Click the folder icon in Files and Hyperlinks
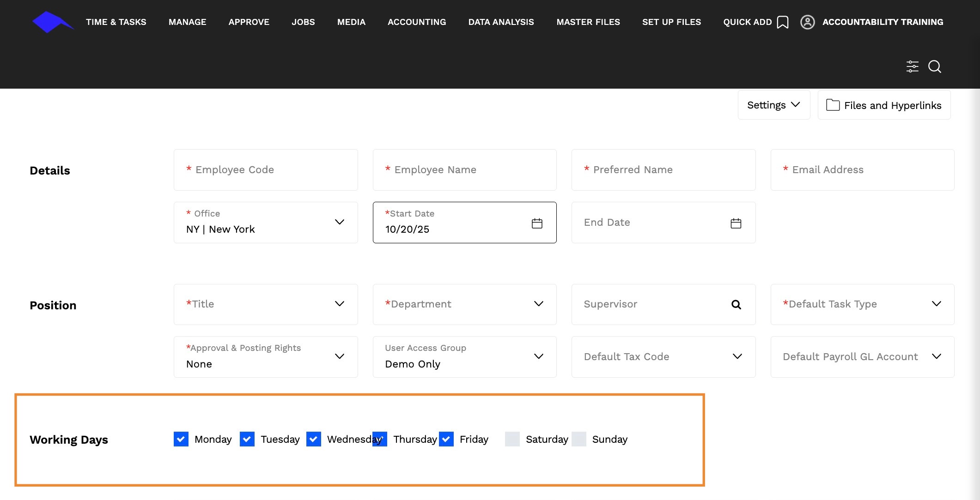 pyautogui.click(x=833, y=105)
